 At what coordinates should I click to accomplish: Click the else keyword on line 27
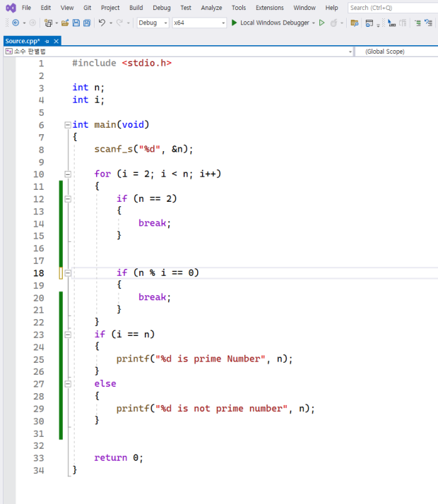pos(105,384)
